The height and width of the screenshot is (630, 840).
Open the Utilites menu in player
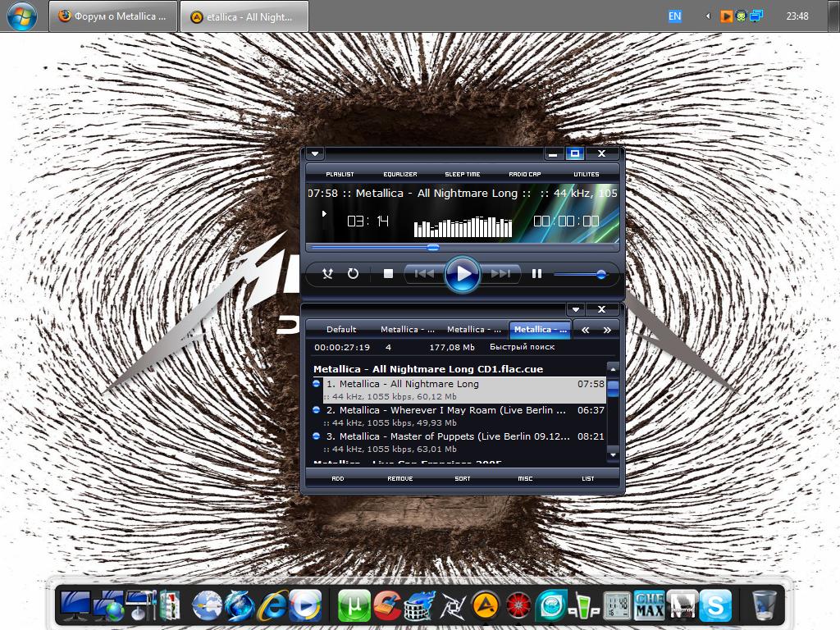(x=586, y=174)
